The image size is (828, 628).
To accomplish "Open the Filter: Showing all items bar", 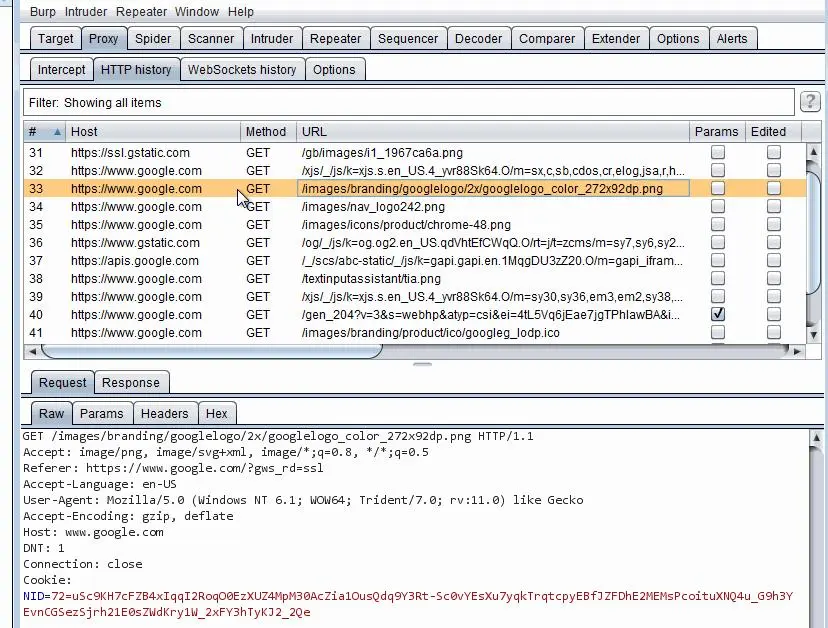I will (409, 102).
